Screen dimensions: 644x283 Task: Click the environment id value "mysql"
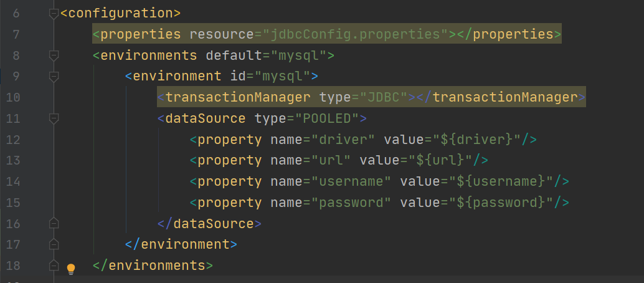coord(282,77)
